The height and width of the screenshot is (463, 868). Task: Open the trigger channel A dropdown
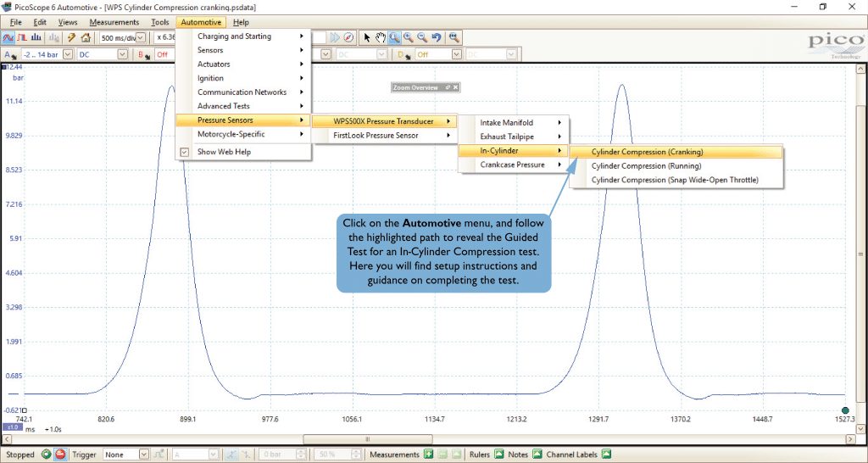pyautogui.click(x=213, y=455)
